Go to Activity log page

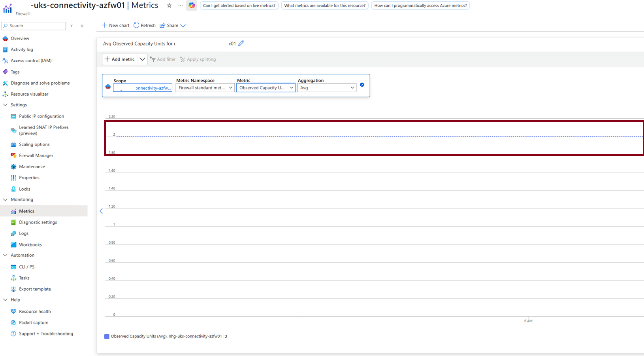click(x=22, y=49)
